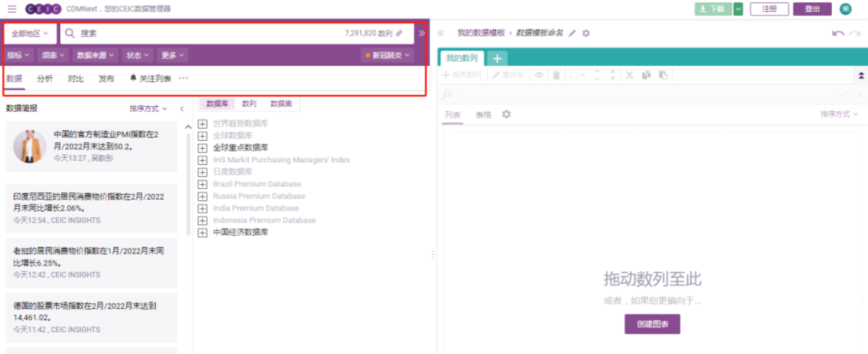The height and width of the screenshot is (354, 868).
Task: Click the trash delete icon
Action: (x=556, y=75)
